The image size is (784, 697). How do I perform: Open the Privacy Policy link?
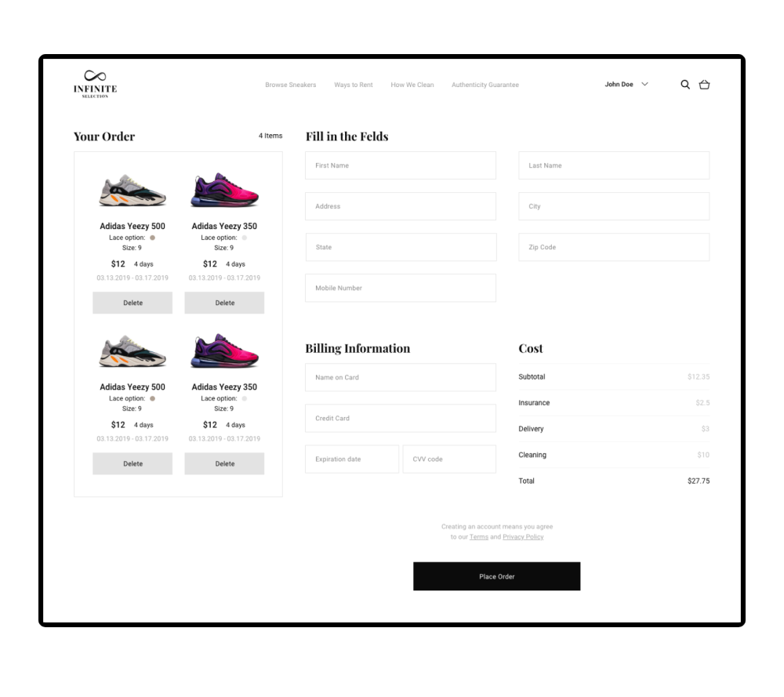523,537
